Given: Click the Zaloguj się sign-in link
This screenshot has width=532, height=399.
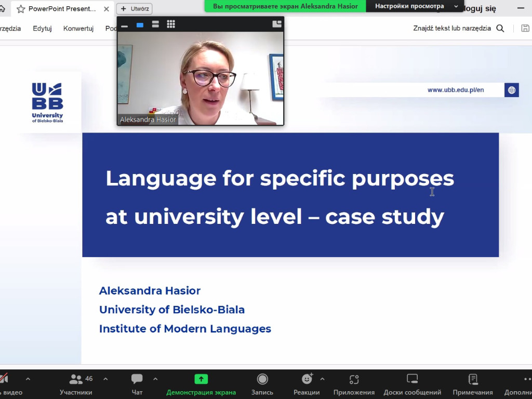Looking at the screenshot, I should (479, 9).
